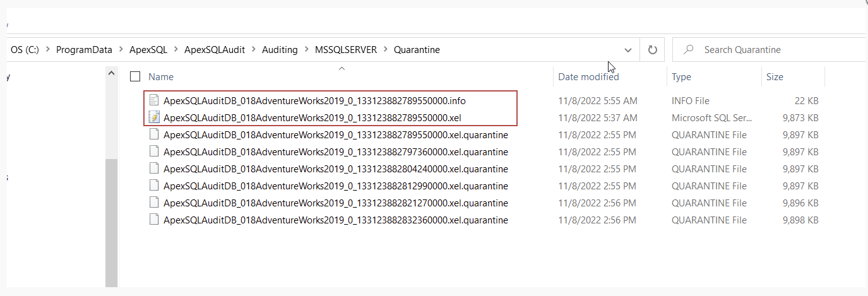This screenshot has height=296, width=868.
Task: Select file ending 812990000.xel.quarantine
Action: coord(335,186)
